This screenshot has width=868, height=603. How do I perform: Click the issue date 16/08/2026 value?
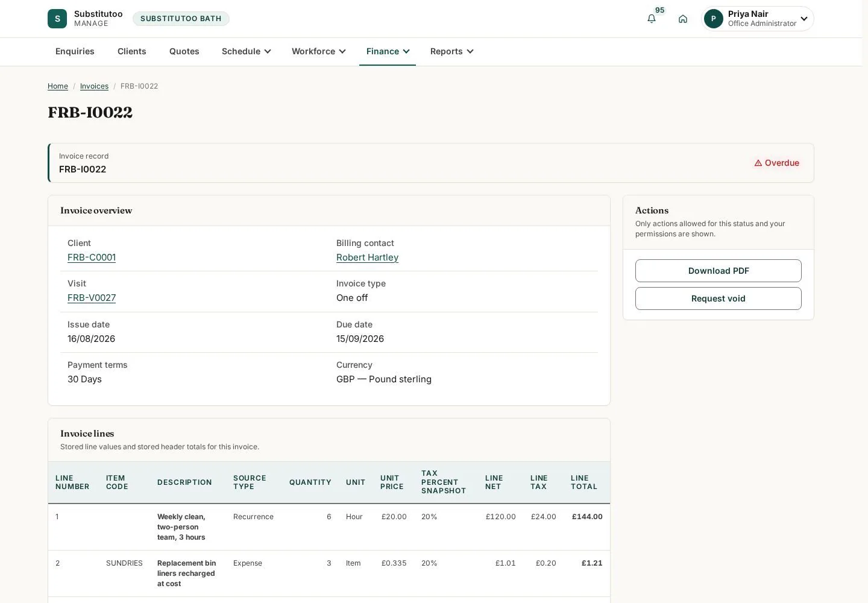(91, 339)
